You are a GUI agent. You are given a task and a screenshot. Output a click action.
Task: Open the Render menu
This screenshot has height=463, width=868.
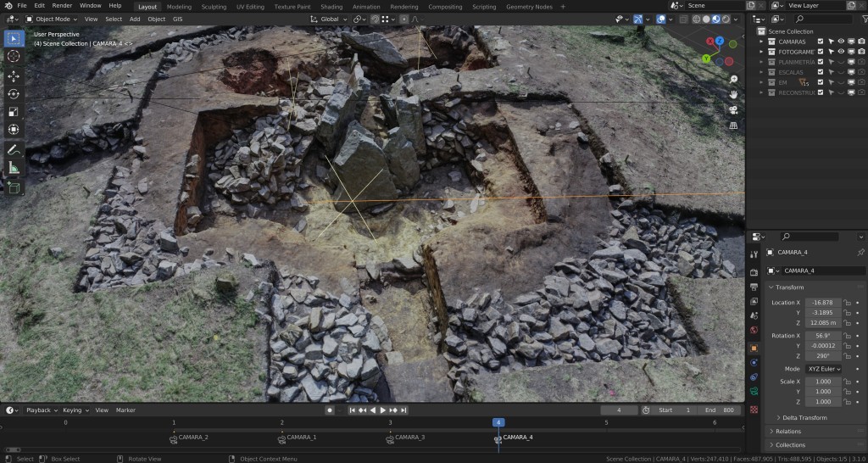(x=62, y=6)
